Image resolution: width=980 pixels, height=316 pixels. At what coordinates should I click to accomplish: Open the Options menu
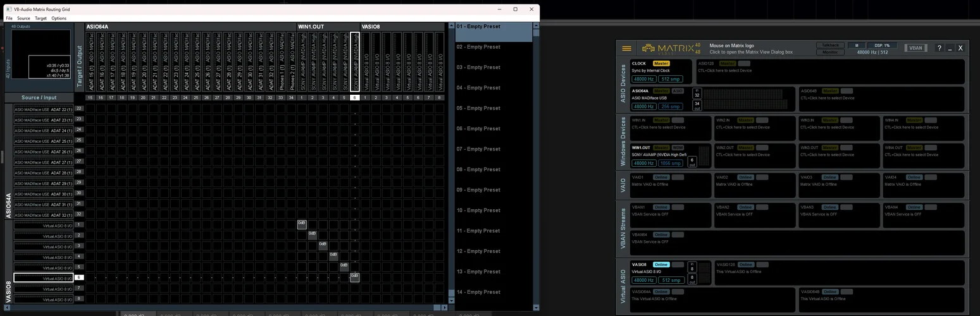tap(59, 18)
